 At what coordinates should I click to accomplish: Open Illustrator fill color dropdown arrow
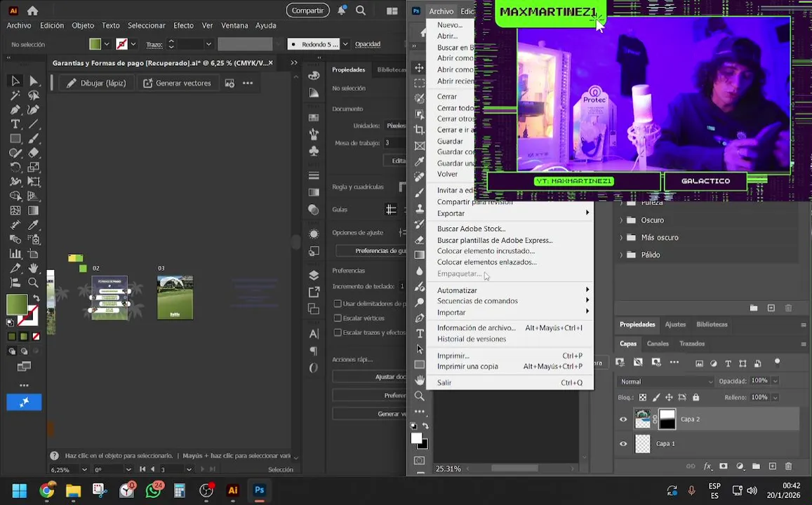pyautogui.click(x=107, y=44)
